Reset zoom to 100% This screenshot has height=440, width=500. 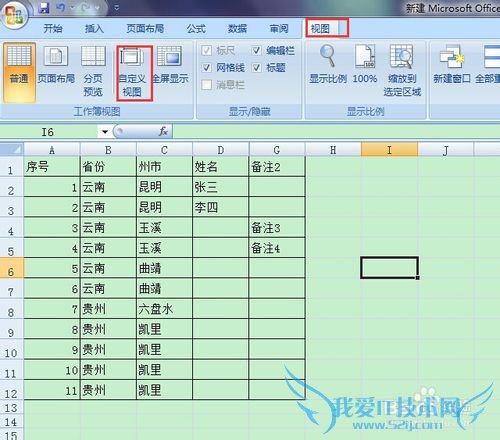pos(365,64)
